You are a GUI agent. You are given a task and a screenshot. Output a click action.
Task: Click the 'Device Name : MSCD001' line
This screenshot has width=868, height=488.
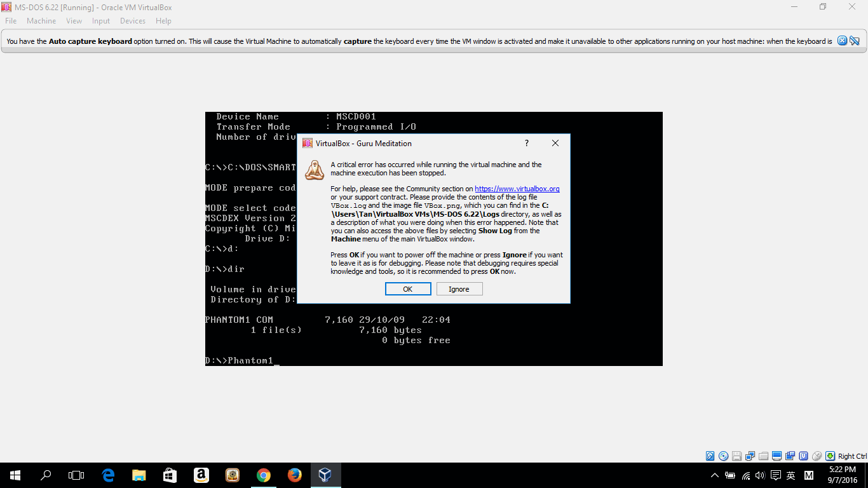[296, 117]
